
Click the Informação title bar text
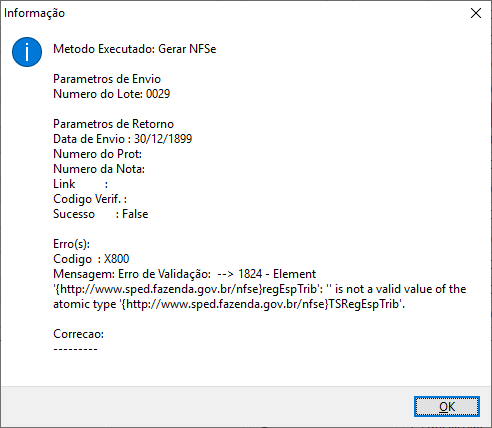click(x=34, y=13)
